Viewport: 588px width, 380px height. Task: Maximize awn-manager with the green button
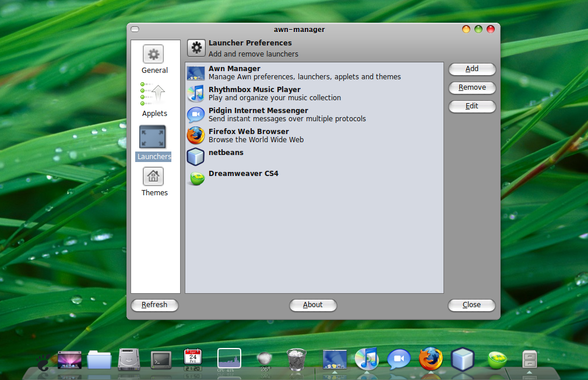click(x=478, y=29)
